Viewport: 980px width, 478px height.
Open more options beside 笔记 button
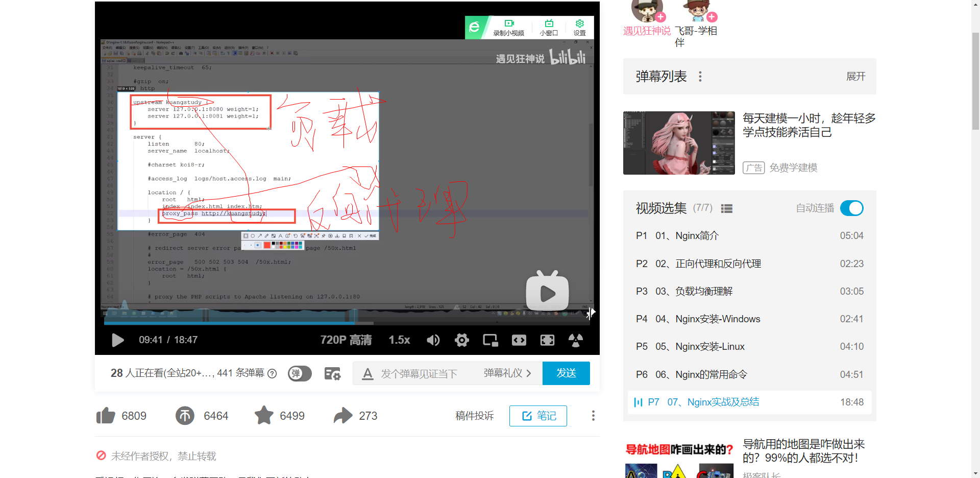point(593,416)
